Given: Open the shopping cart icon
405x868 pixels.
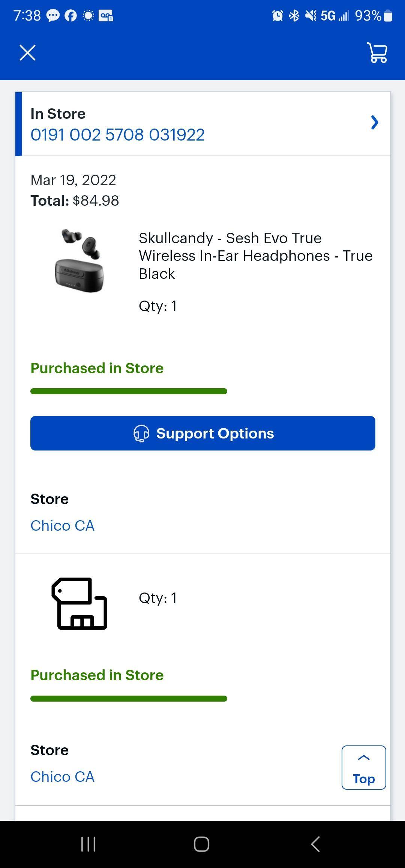Looking at the screenshot, I should 377,53.
